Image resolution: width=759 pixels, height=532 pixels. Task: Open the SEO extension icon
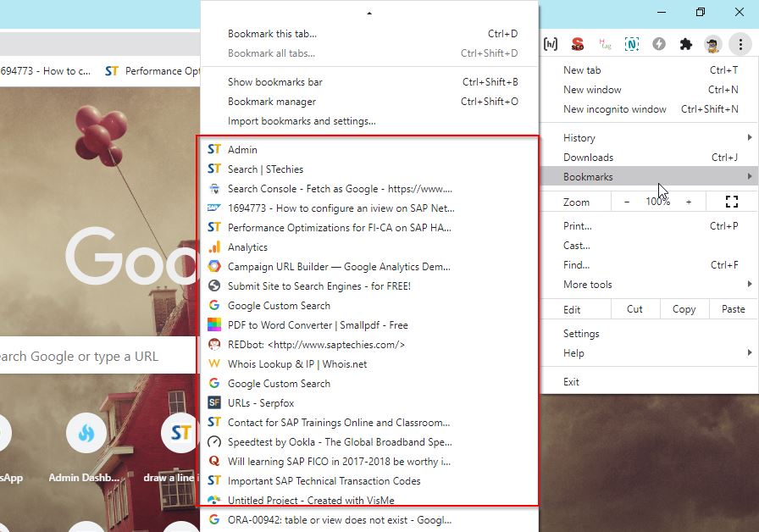(x=579, y=44)
